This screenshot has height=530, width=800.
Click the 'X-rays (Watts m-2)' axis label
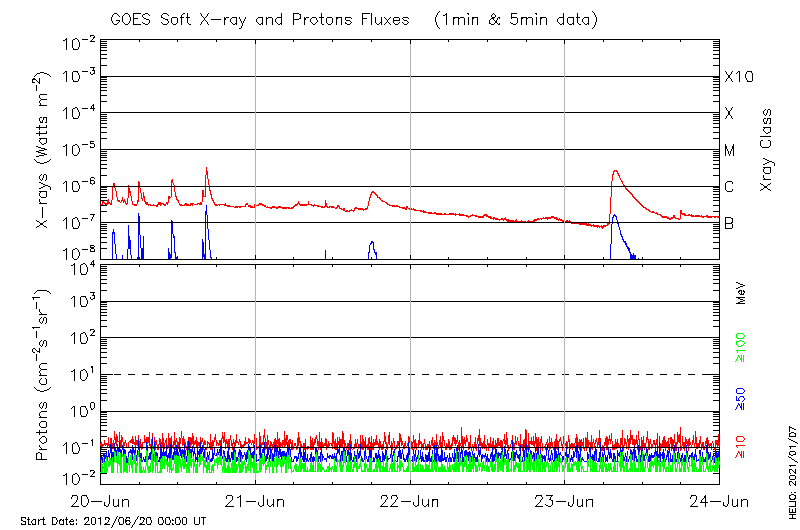[x=44, y=151]
